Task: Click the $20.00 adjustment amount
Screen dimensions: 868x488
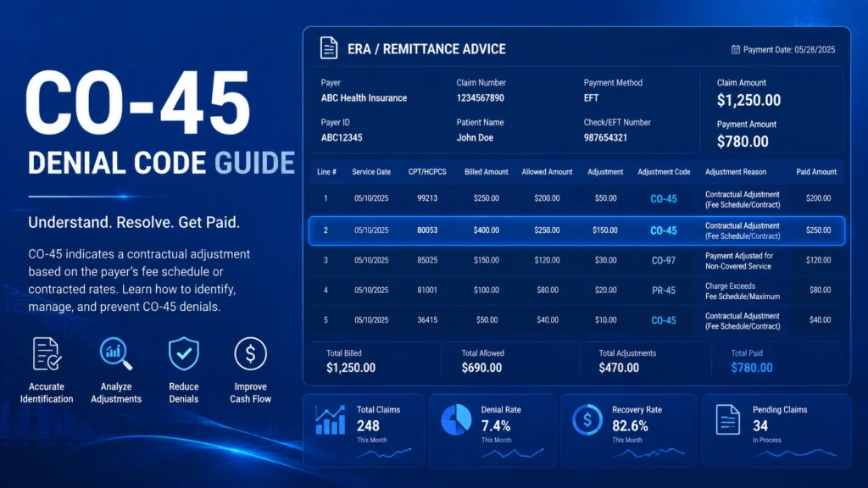Action: (605, 290)
